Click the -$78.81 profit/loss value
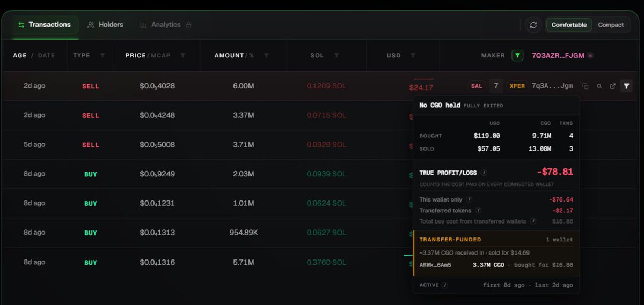This screenshot has height=305, width=644. coord(555,172)
